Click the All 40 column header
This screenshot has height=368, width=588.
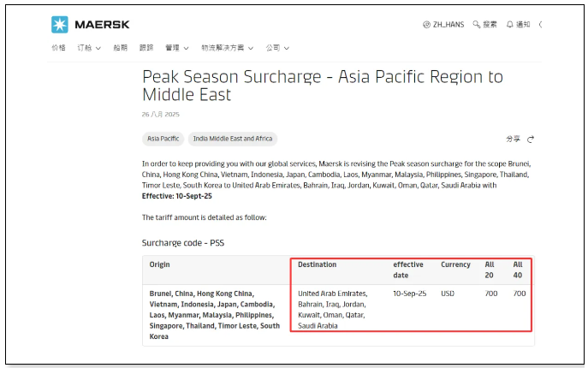518,270
